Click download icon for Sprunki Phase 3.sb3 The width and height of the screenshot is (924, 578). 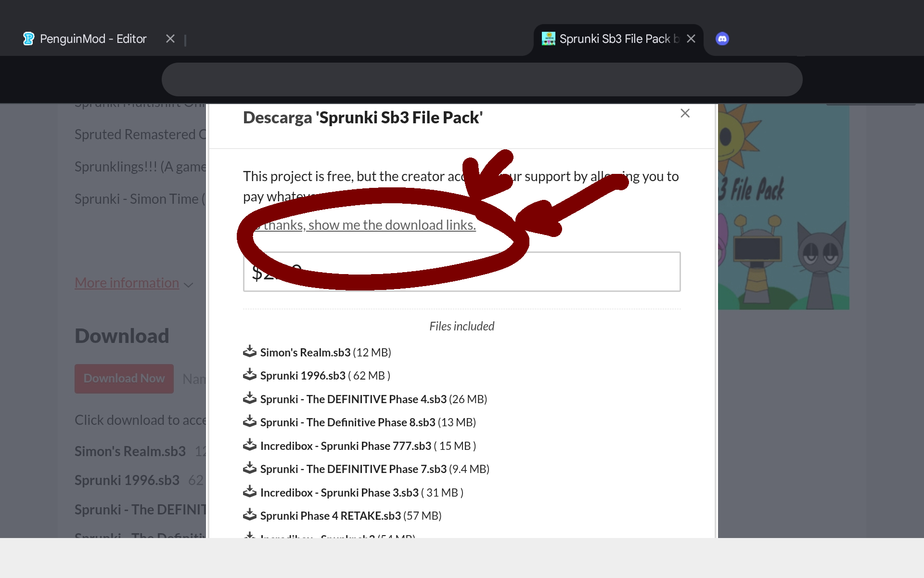[249, 492]
